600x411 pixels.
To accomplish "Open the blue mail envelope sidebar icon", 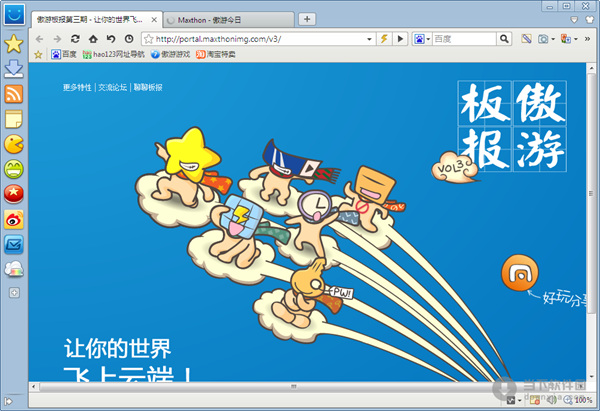I will [14, 245].
